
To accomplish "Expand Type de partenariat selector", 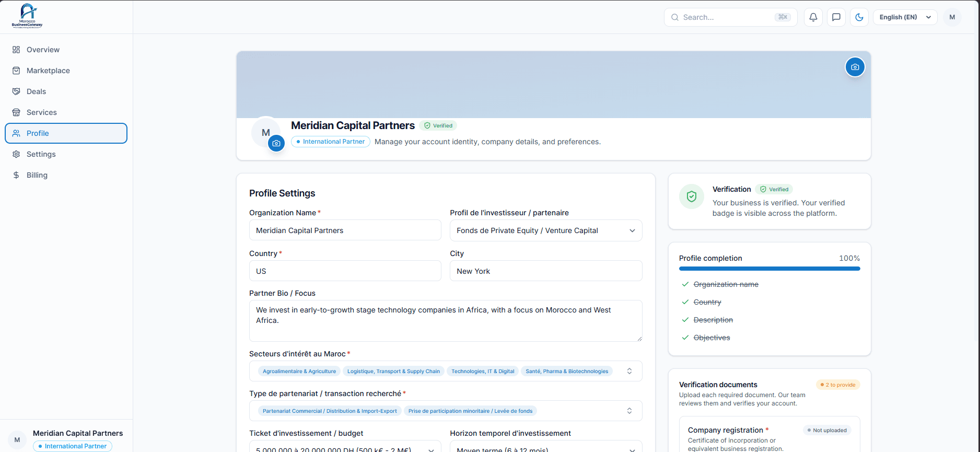I will [446, 411].
